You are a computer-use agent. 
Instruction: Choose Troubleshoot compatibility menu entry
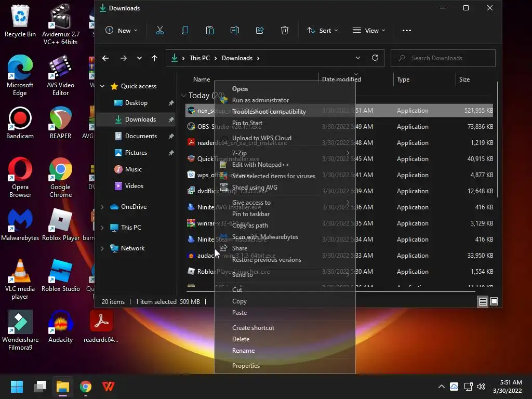[x=285, y=112]
